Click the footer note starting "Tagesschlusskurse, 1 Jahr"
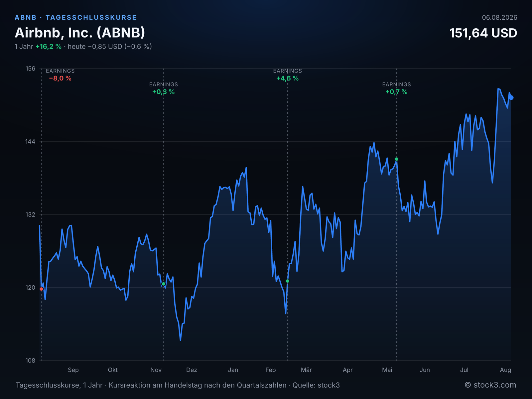The height and width of the screenshot is (399, 532). click(x=178, y=385)
